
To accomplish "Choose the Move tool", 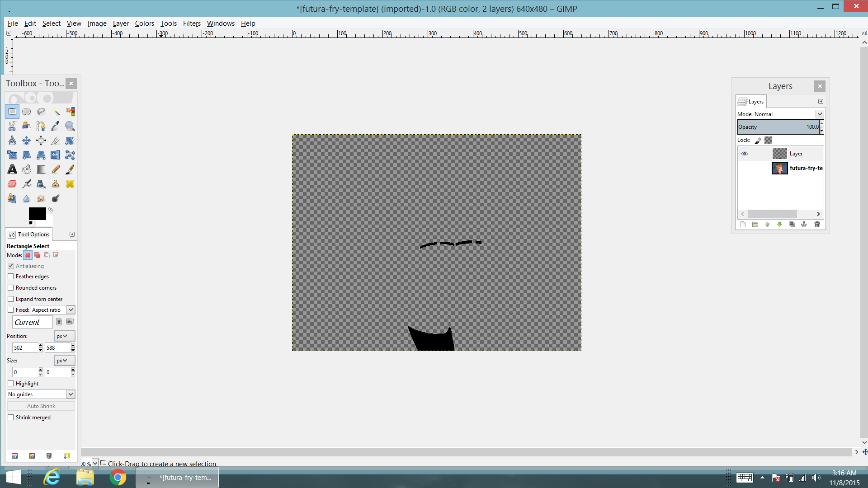I will (x=27, y=141).
